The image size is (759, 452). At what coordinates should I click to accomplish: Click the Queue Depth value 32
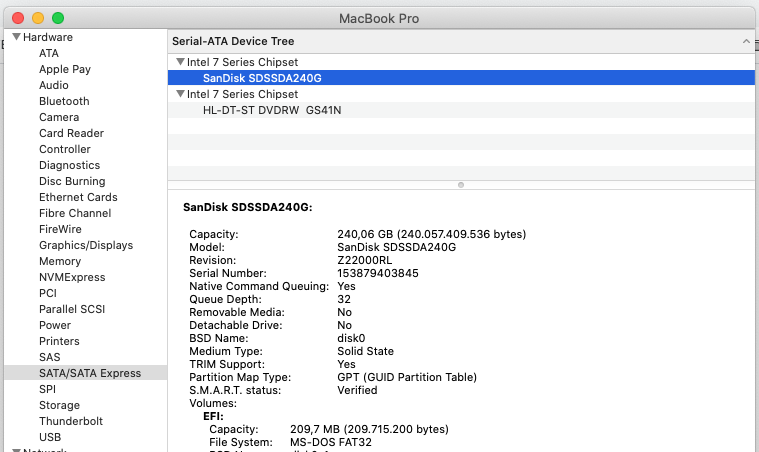(x=344, y=300)
